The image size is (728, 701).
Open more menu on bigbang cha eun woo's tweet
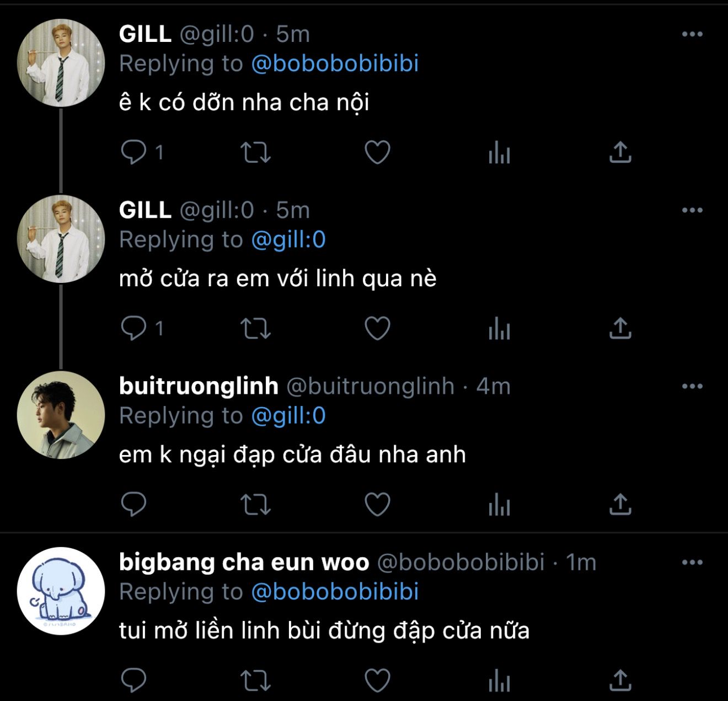pyautogui.click(x=692, y=563)
